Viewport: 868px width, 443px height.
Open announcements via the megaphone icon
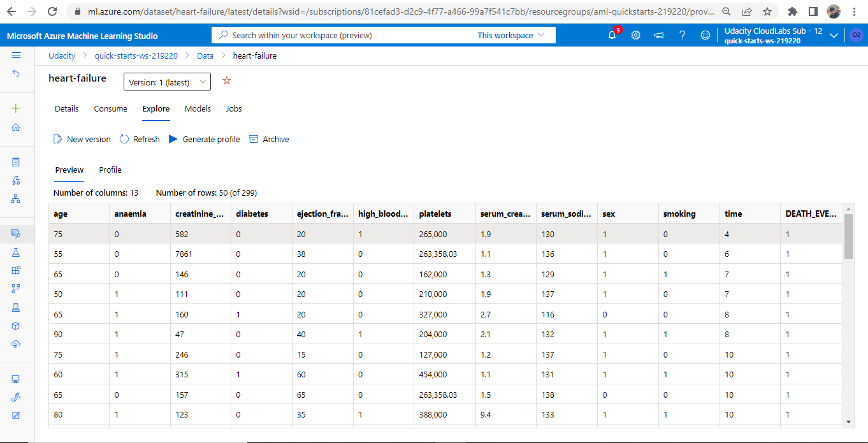658,35
